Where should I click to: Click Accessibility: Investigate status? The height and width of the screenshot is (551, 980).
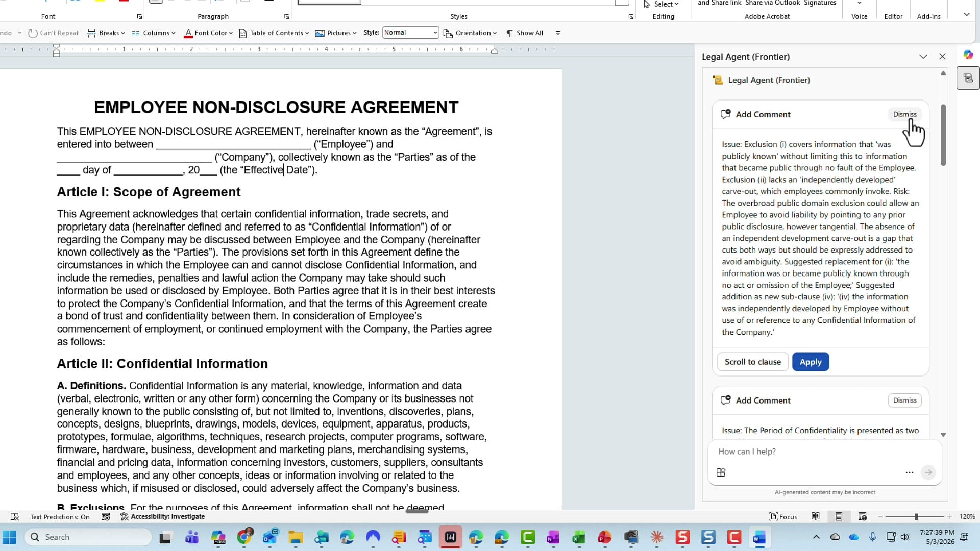162,517
